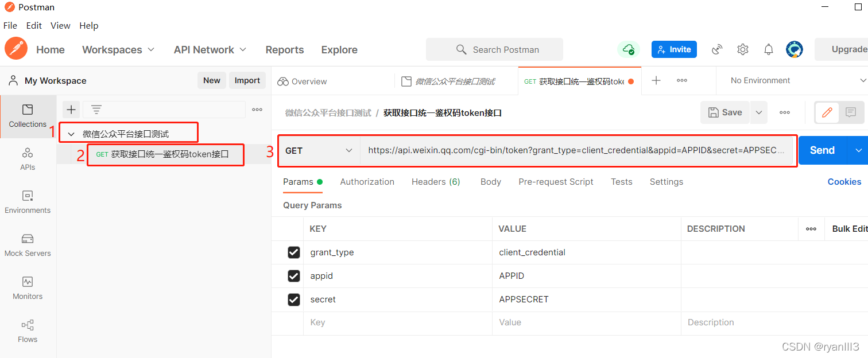Uncheck the grant_type parameter checkbox
The height and width of the screenshot is (358, 868).
pos(294,252)
